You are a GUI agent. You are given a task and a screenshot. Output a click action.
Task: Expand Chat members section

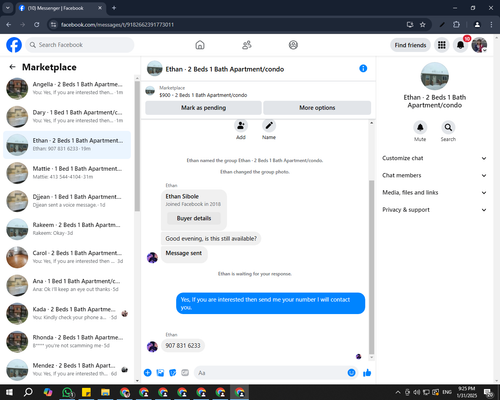point(434,175)
